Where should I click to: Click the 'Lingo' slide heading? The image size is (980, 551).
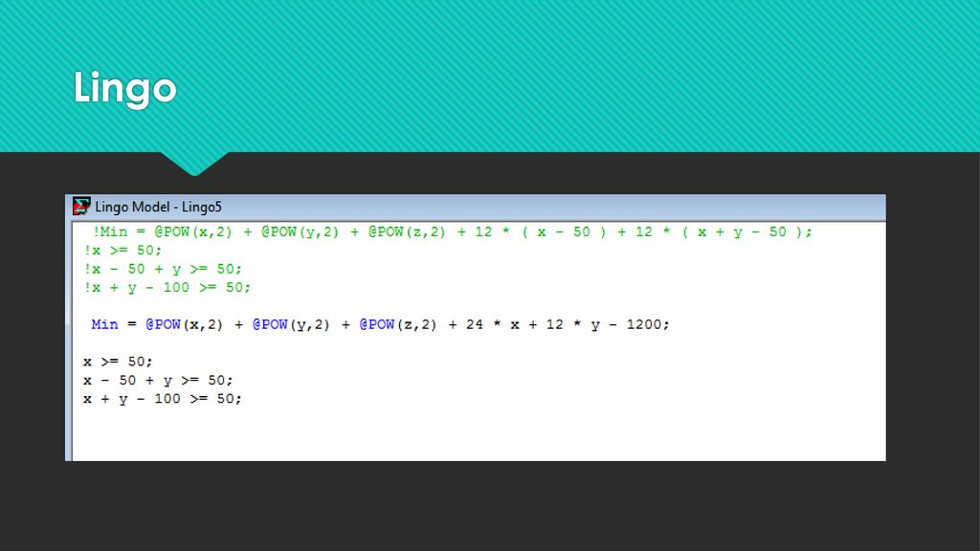125,89
